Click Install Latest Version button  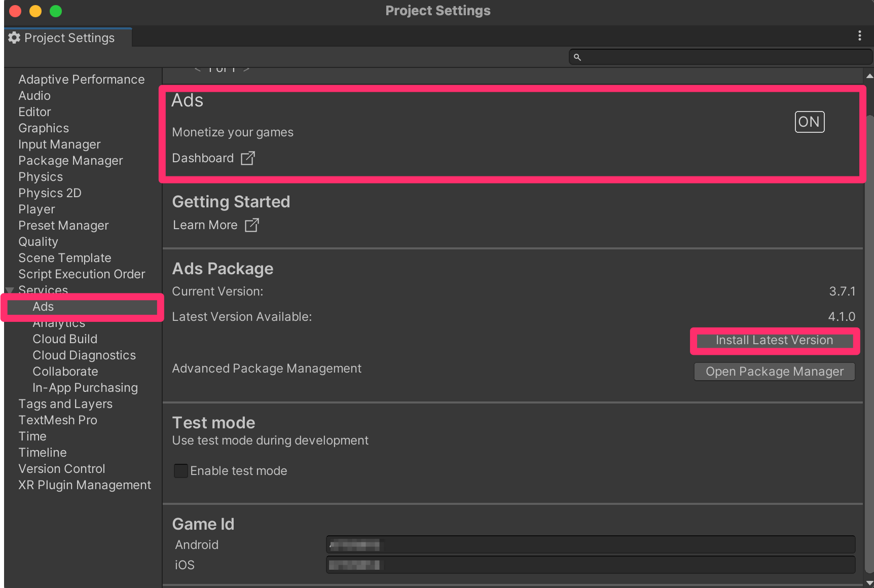774,341
